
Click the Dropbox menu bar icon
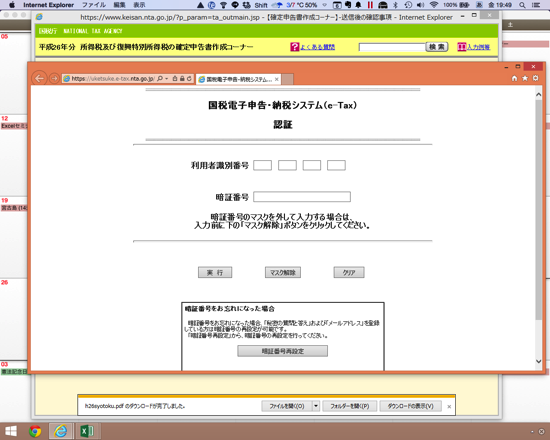pyautogui.click(x=247, y=5)
